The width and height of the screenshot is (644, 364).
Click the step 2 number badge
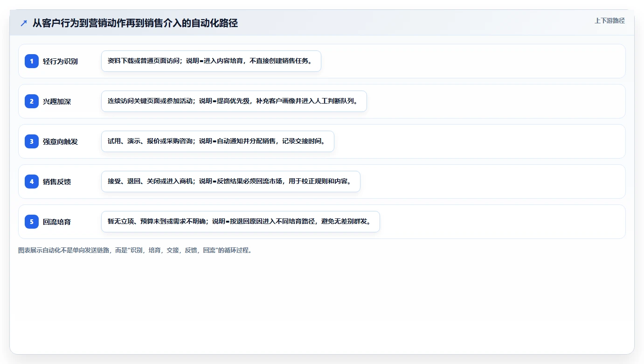[32, 101]
